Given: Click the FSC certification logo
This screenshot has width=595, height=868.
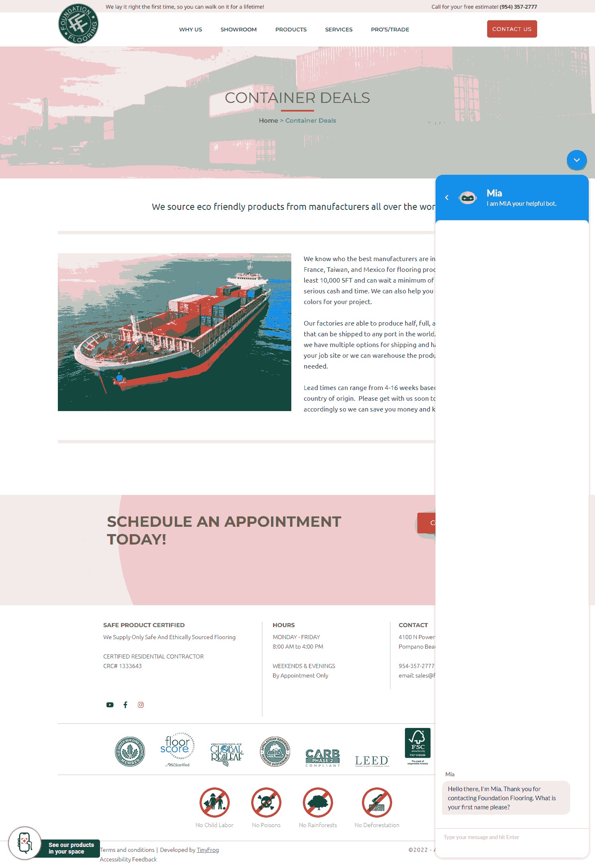Looking at the screenshot, I should tap(418, 747).
